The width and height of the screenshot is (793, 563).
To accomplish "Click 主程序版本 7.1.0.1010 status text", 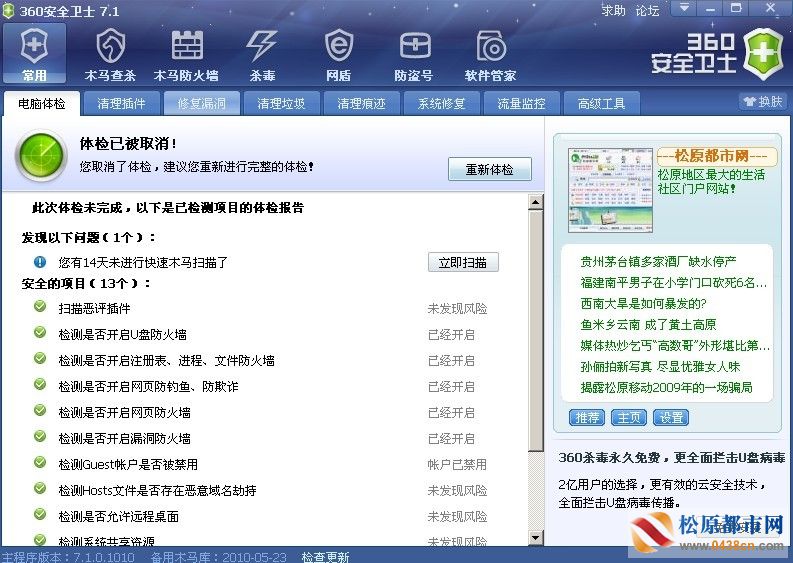I will point(68,557).
